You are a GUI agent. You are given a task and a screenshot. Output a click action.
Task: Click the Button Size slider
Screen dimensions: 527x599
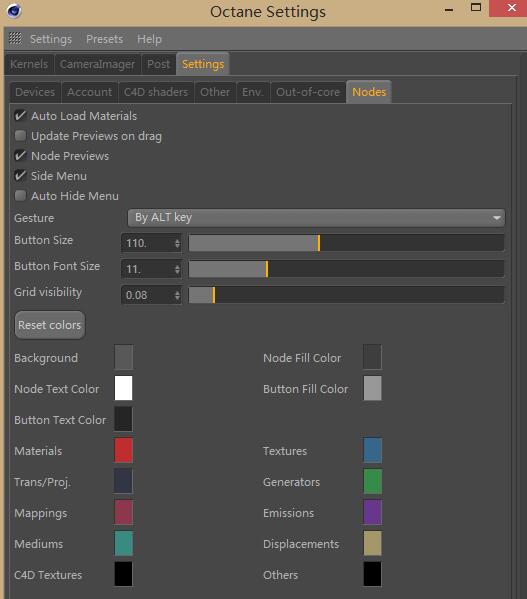pyautogui.click(x=346, y=243)
